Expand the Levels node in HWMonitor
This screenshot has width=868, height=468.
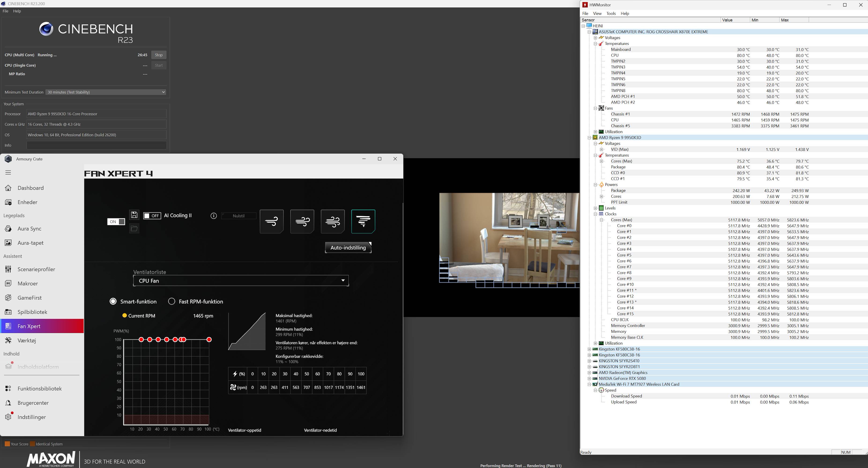(x=595, y=208)
